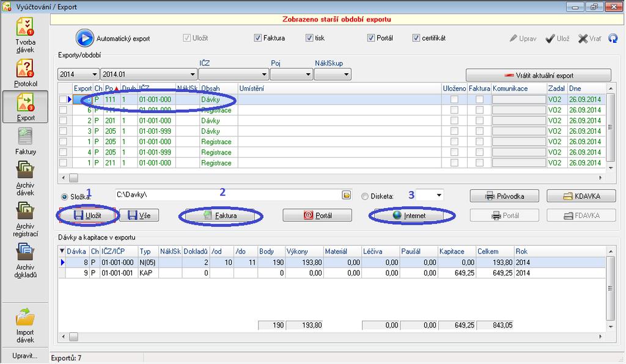Click the KDAVKA folder button
626x364 pixels.
pyautogui.click(x=581, y=196)
